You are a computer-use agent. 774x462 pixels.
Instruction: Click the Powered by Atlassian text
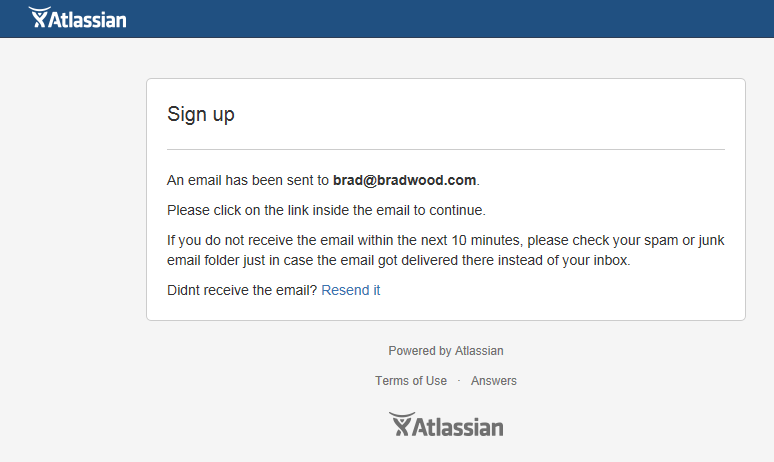point(446,351)
